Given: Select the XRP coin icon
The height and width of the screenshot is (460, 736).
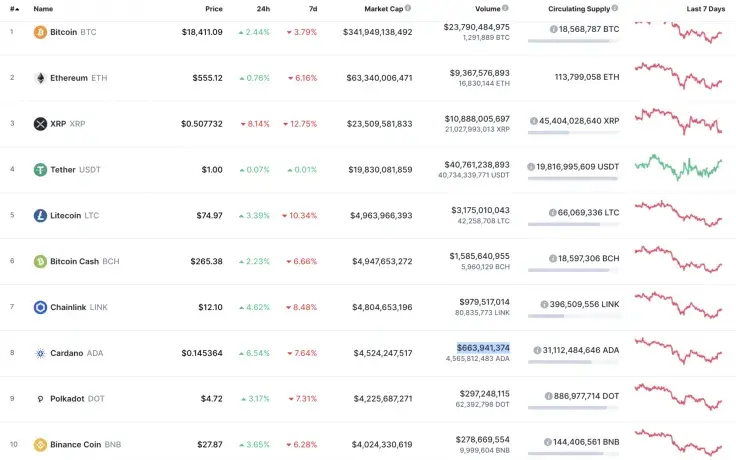Looking at the screenshot, I should point(40,124).
